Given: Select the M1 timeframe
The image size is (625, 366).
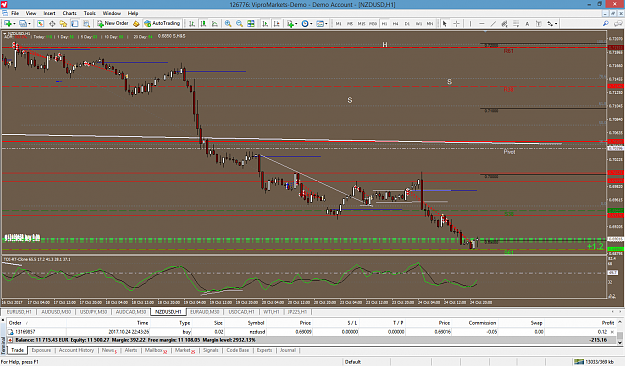Looking at the screenshot, I should 338,24.
